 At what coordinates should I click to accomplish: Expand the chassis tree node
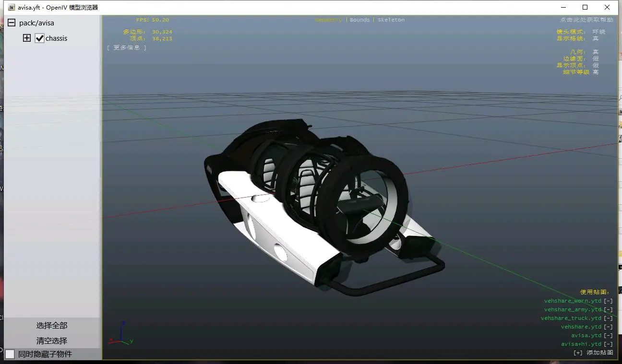[x=27, y=38]
